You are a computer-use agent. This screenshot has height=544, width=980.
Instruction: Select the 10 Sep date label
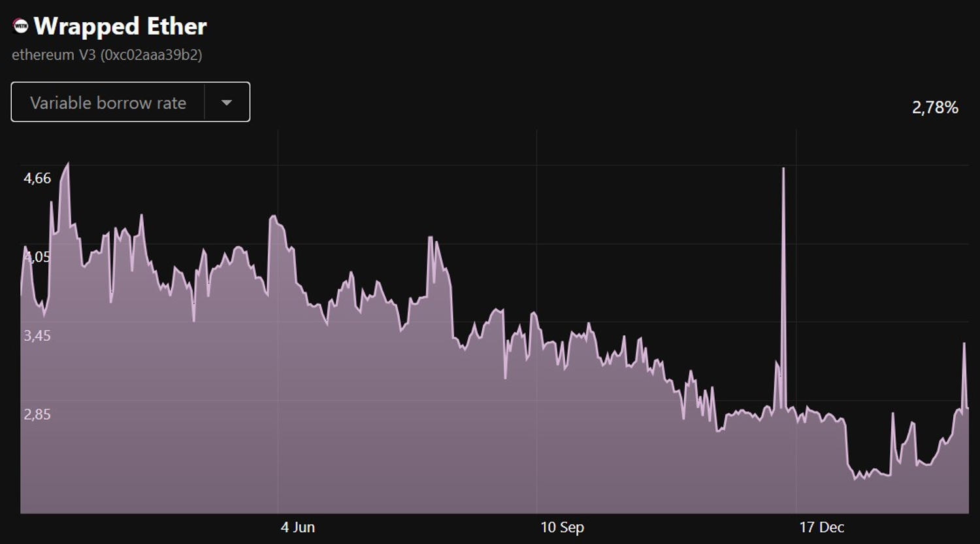click(562, 527)
